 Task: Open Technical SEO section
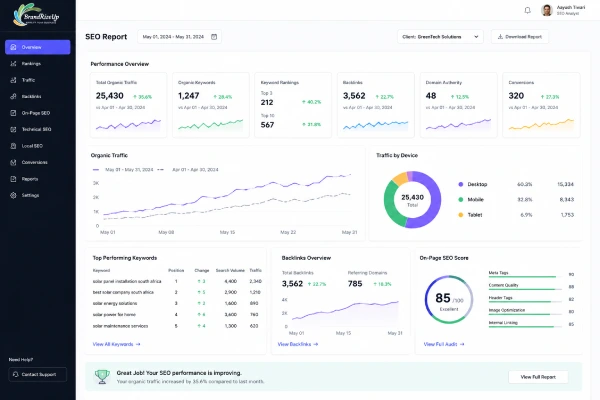tap(38, 129)
